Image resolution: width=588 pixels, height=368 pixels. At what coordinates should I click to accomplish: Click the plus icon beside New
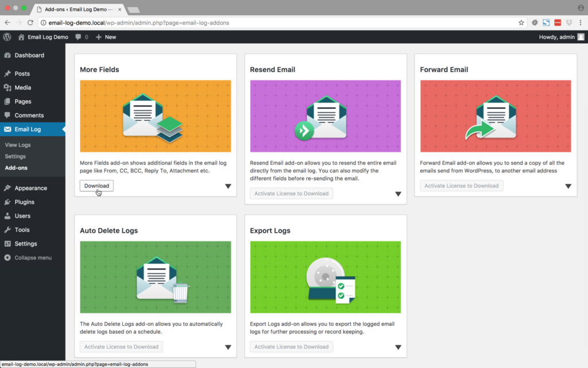tap(99, 37)
